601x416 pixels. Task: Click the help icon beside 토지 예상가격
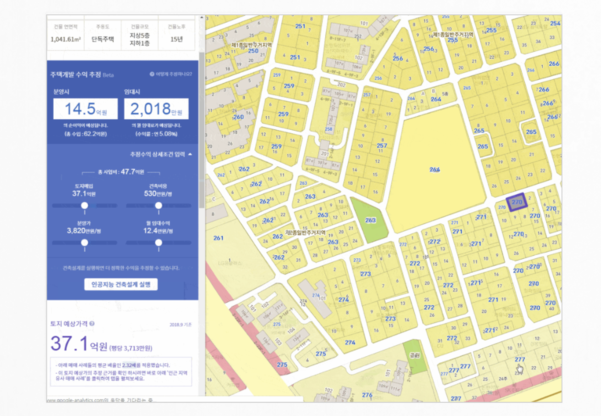[92, 322]
